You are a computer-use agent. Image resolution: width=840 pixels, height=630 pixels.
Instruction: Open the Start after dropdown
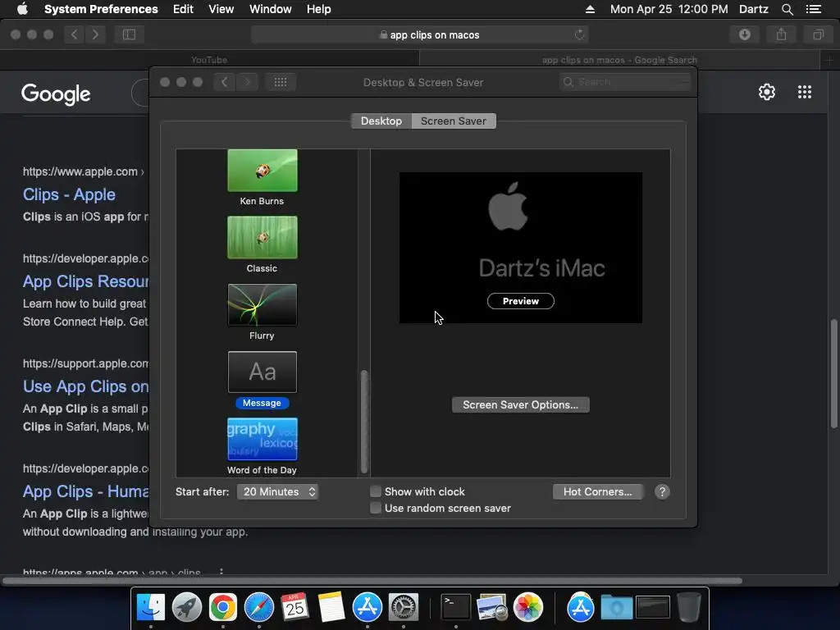(x=278, y=492)
